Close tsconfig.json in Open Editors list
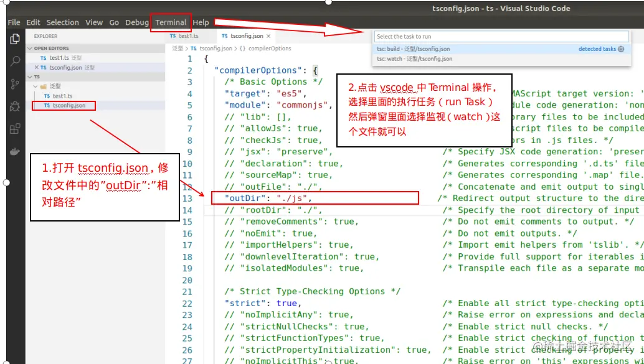This screenshot has width=644, height=364. pyautogui.click(x=37, y=67)
